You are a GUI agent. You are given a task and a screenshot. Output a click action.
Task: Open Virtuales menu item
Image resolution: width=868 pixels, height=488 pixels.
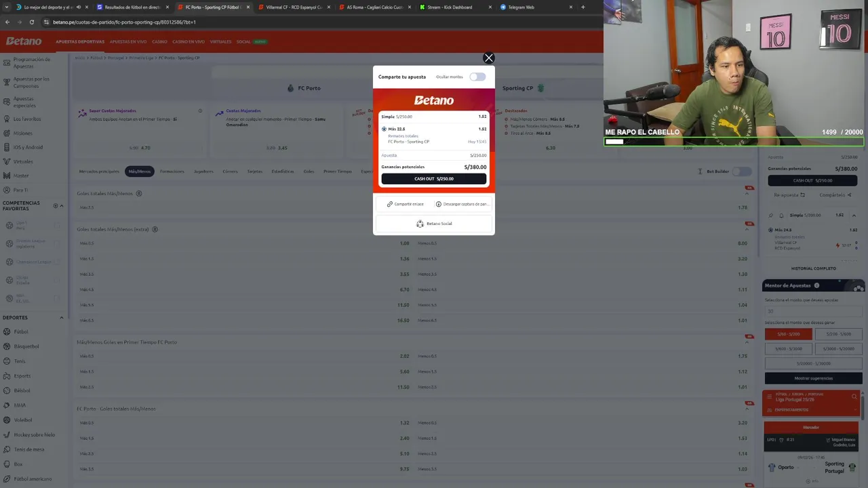coord(220,42)
